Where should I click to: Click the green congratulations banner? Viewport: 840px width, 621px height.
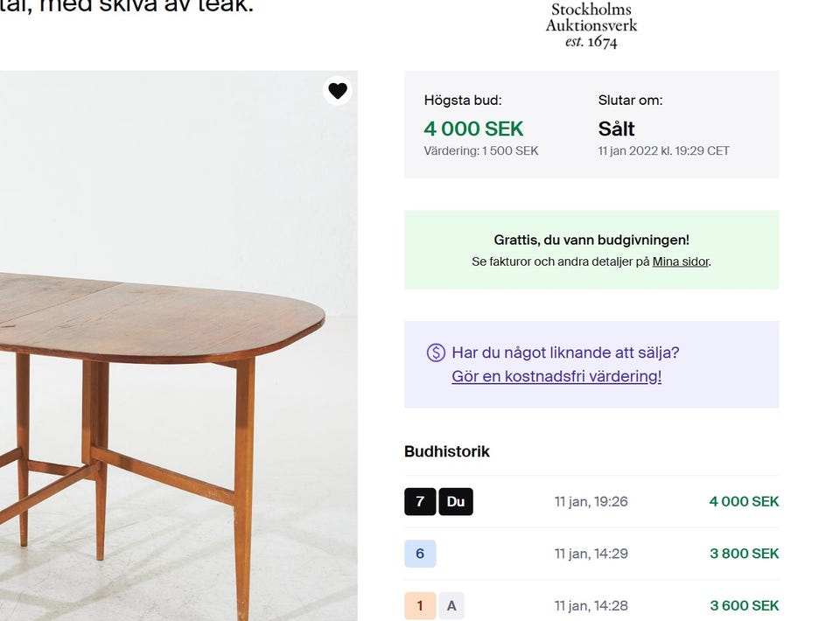591,249
